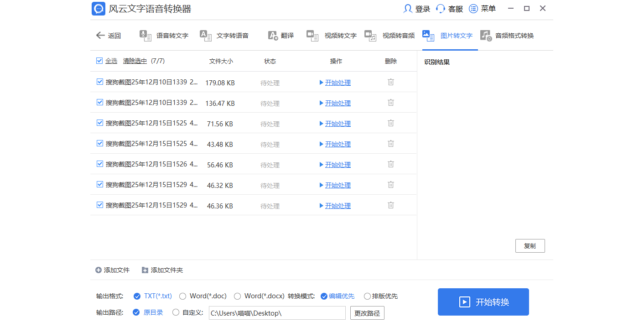644x322 pixels.
Task: Open the 视频转文字 tool icon
Action: [x=313, y=36]
